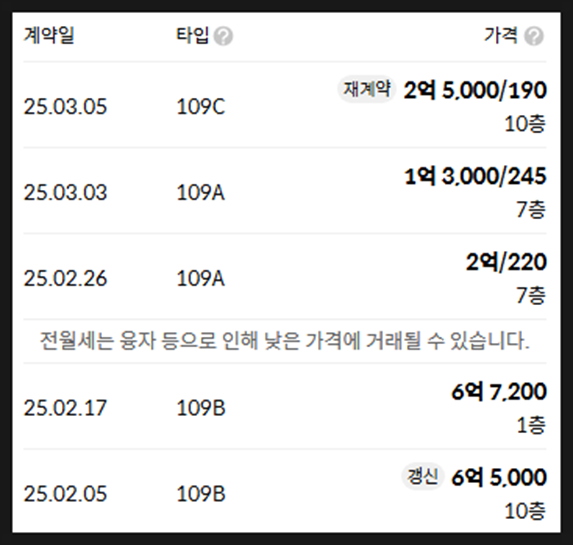Select the 가격 column header
Image resolution: width=573 pixels, height=545 pixels.
click(x=501, y=36)
